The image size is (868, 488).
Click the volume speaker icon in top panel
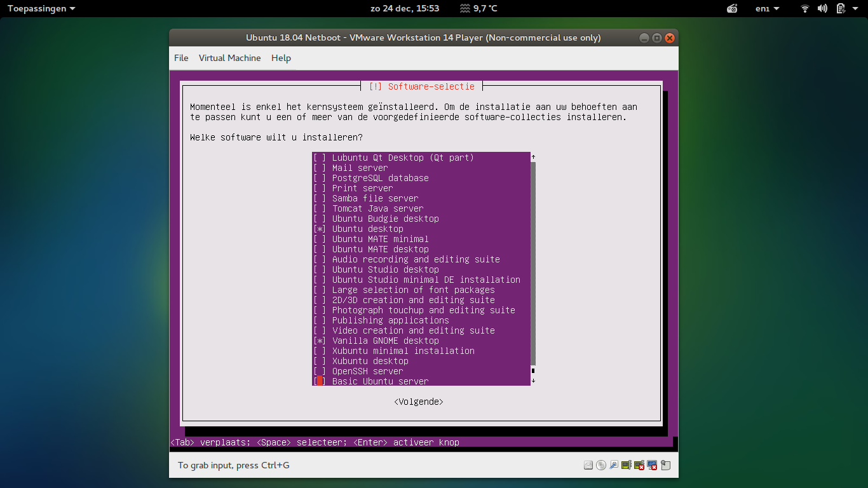pyautogui.click(x=822, y=8)
